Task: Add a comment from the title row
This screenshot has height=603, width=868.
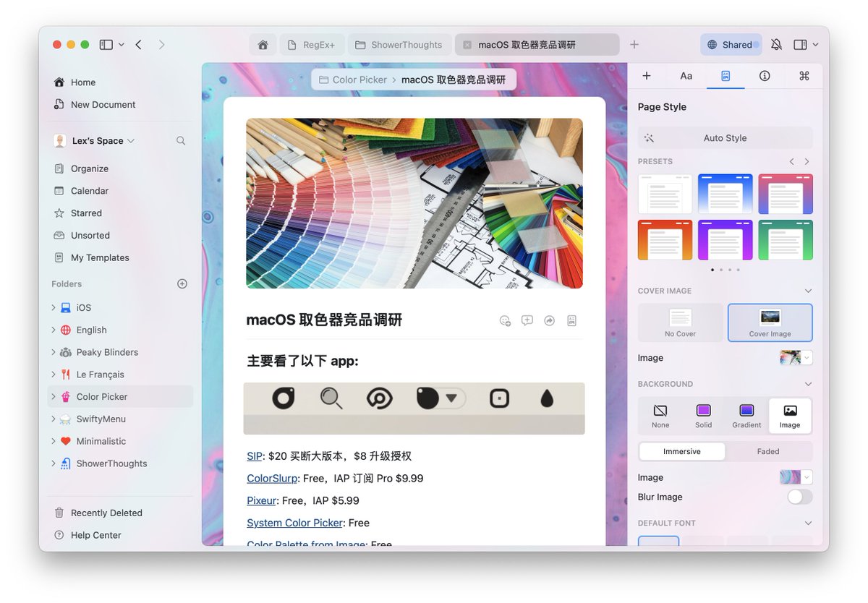Action: click(527, 321)
